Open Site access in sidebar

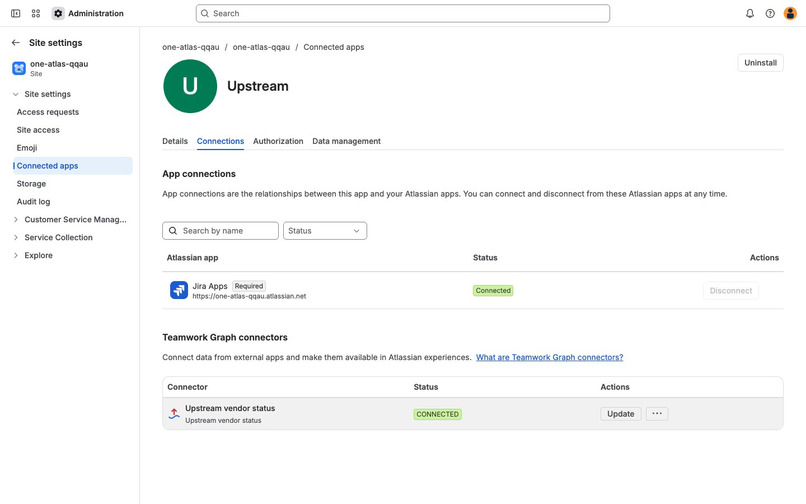(38, 130)
